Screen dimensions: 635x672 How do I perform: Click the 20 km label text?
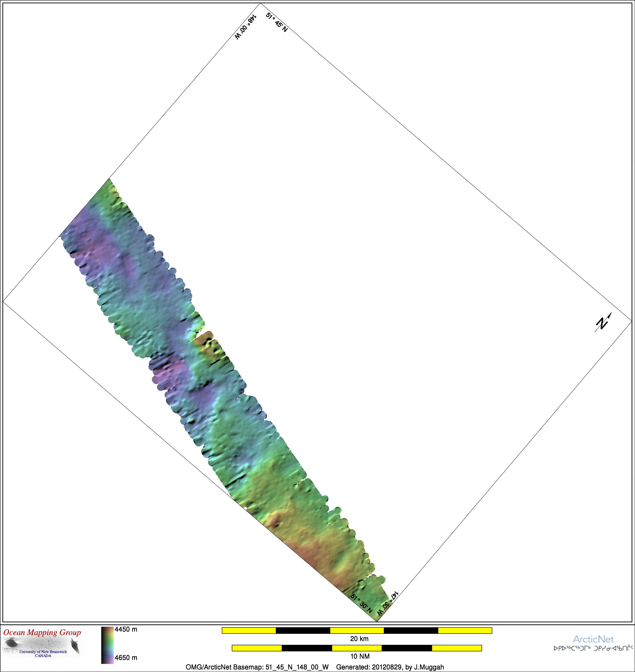[x=359, y=639]
